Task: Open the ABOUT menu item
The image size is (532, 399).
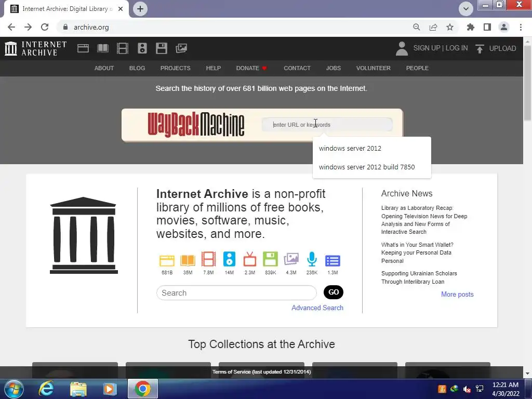Action: tap(104, 68)
